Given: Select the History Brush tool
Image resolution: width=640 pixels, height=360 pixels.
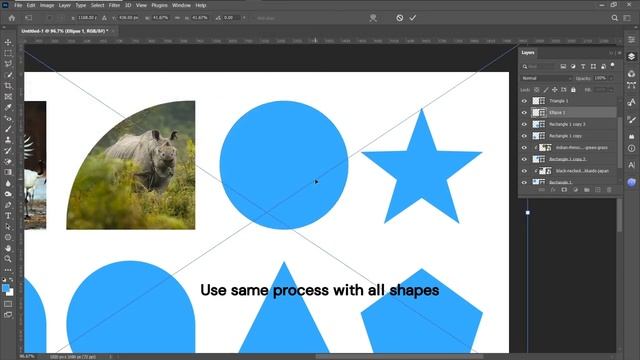Looking at the screenshot, I should [x=8, y=151].
